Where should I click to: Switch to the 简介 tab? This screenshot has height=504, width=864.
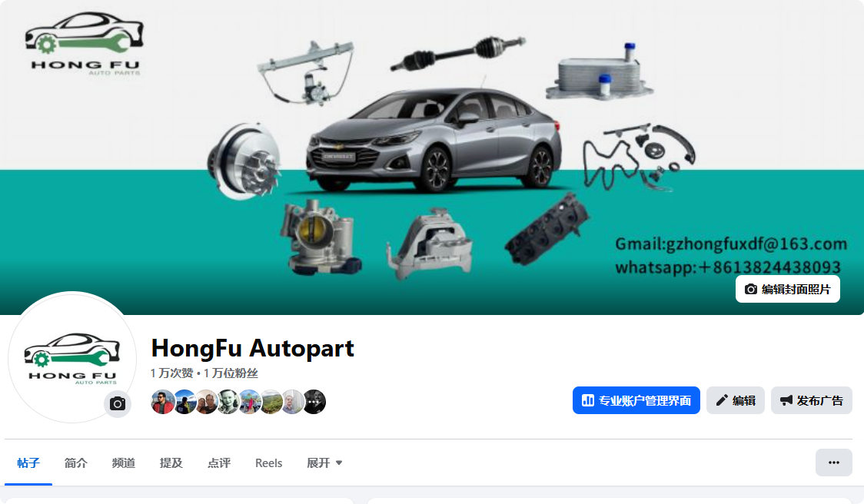point(75,463)
